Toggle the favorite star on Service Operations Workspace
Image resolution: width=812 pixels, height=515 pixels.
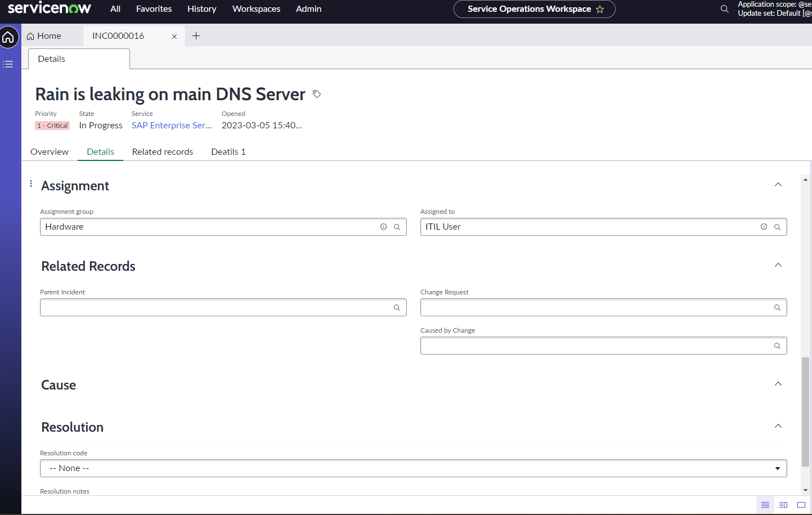pos(600,9)
